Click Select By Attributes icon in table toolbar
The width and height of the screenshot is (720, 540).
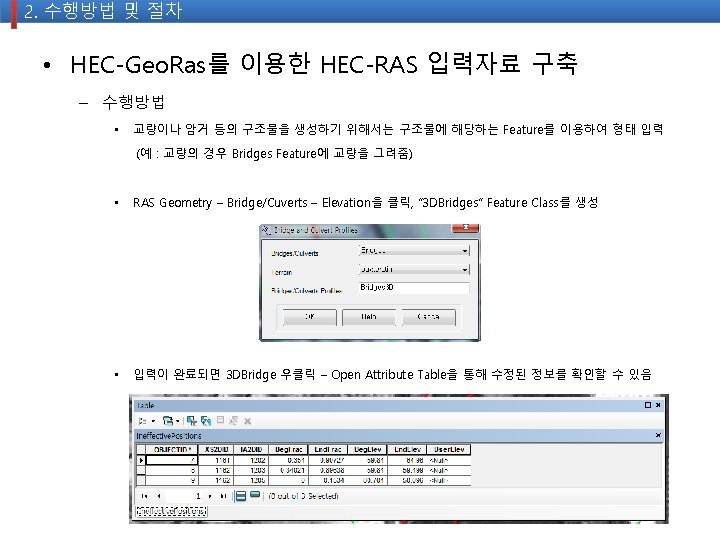(191, 421)
